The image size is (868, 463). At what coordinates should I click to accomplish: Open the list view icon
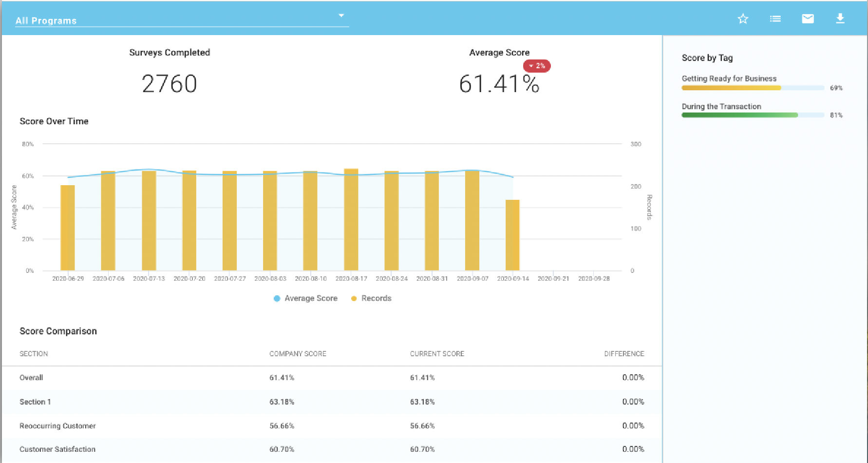(x=775, y=19)
